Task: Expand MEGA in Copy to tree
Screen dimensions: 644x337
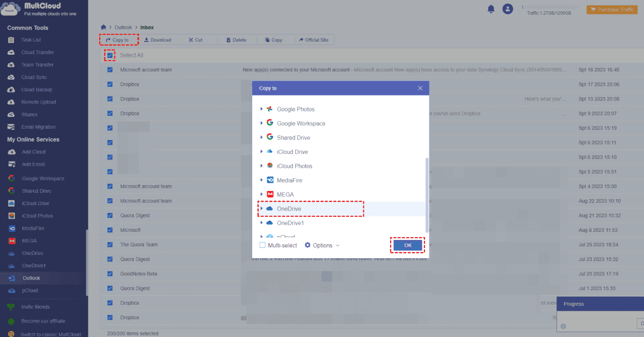Action: (x=262, y=194)
